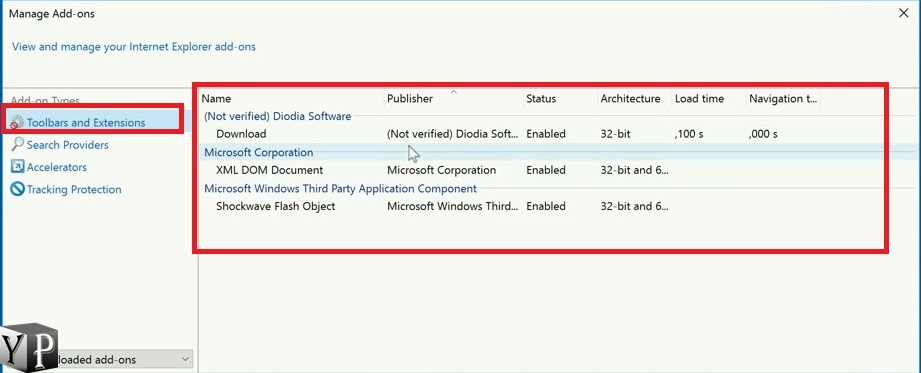This screenshot has height=373, width=921.
Task: Sort by the Name column header
Action: 292,98
